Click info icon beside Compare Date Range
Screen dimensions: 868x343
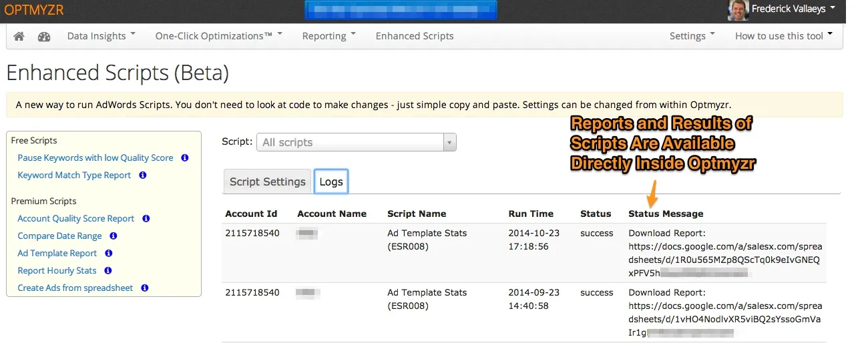[114, 236]
